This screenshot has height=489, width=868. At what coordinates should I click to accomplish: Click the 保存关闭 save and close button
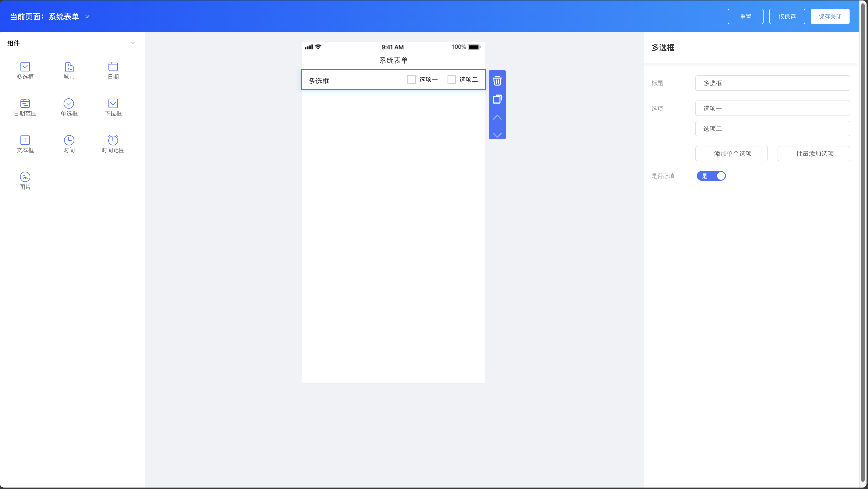tap(830, 16)
